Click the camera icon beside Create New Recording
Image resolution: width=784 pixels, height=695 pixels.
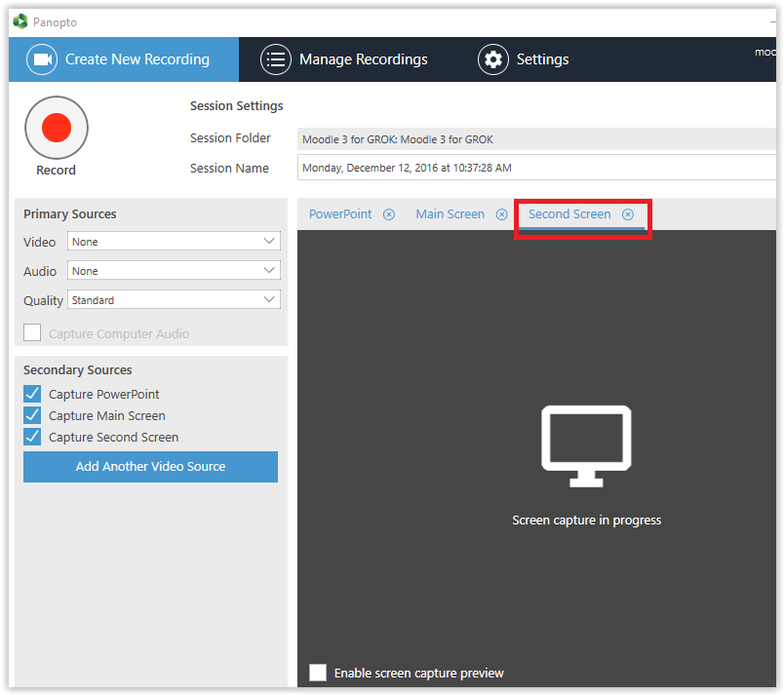coord(42,59)
